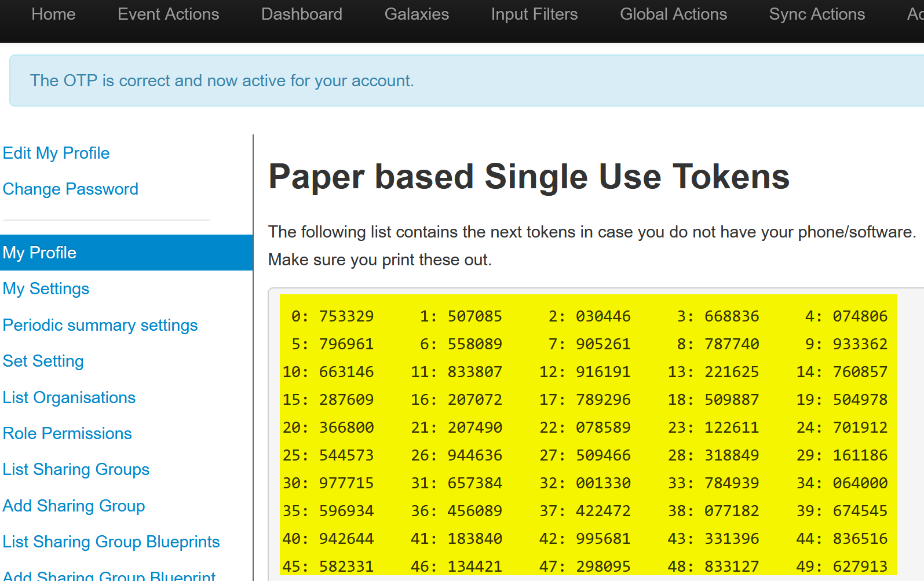Open the Input Filters menu

[x=534, y=14]
